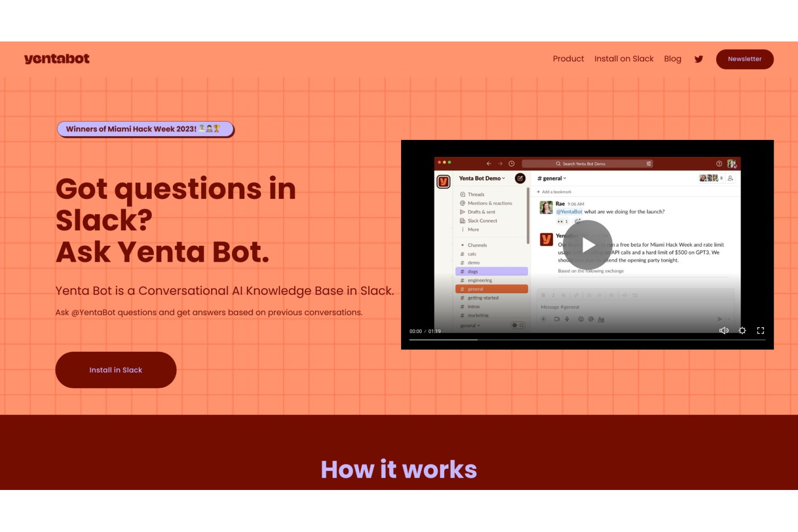Click the @YentaBot mention in Rae's message
This screenshot has height=532, width=798.
coord(569,212)
